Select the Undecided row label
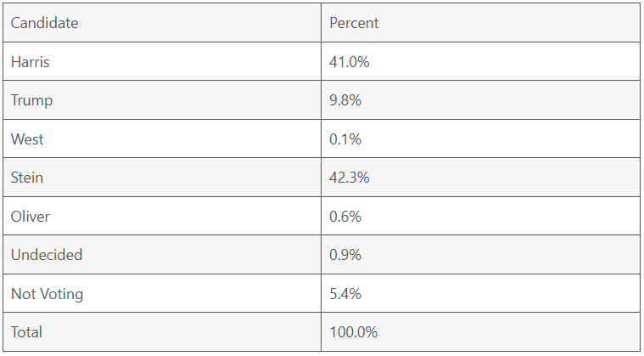Viewport: 644px width, 356px height. click(x=47, y=255)
